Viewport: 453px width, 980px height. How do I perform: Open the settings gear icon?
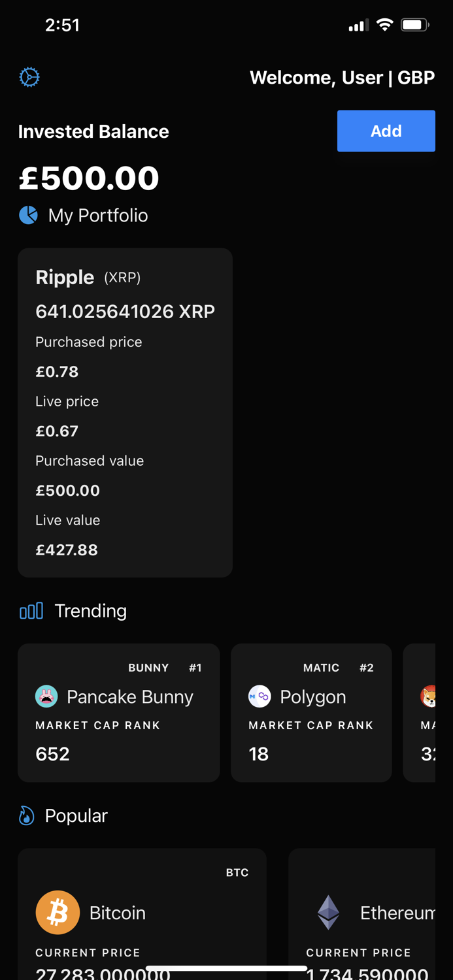[x=29, y=76]
